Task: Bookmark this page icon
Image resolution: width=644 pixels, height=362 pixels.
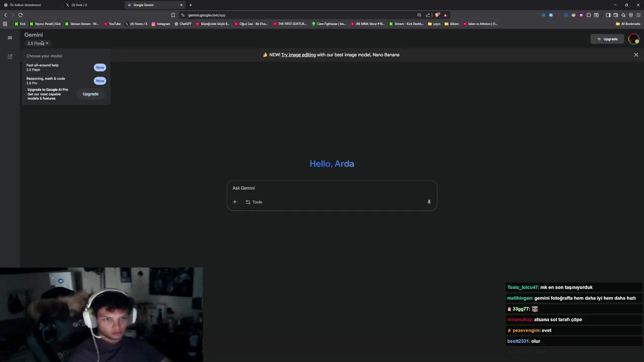Action: (x=173, y=15)
